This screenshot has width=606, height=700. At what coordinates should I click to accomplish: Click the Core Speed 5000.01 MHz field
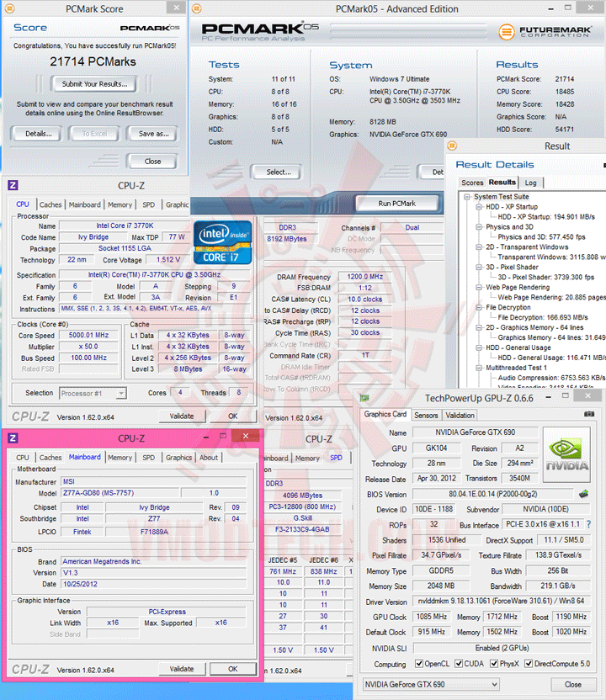(88, 335)
